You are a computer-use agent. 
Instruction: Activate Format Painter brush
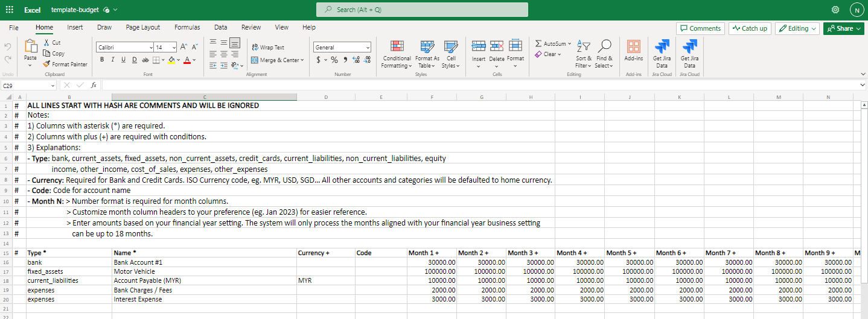(x=47, y=64)
